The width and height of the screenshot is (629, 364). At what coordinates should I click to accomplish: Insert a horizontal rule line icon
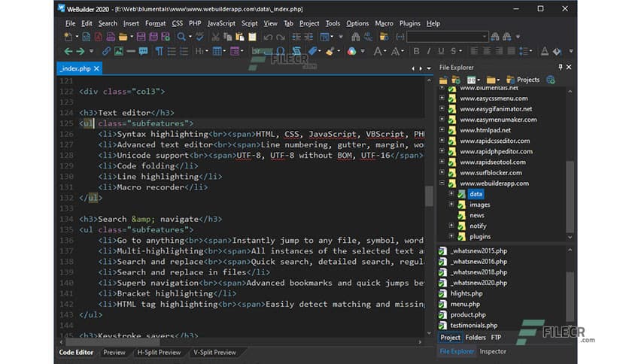131,51
